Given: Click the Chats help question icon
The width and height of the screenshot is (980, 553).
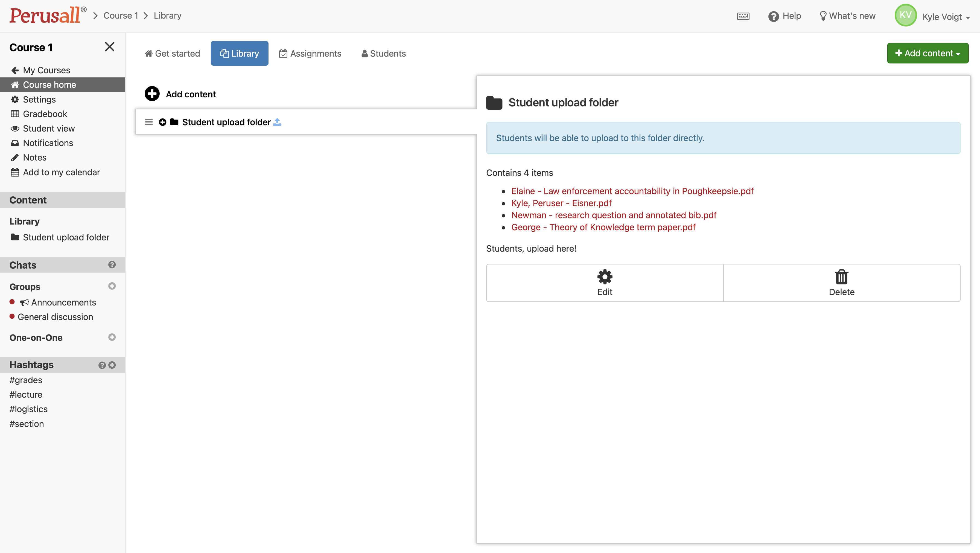Looking at the screenshot, I should [112, 264].
